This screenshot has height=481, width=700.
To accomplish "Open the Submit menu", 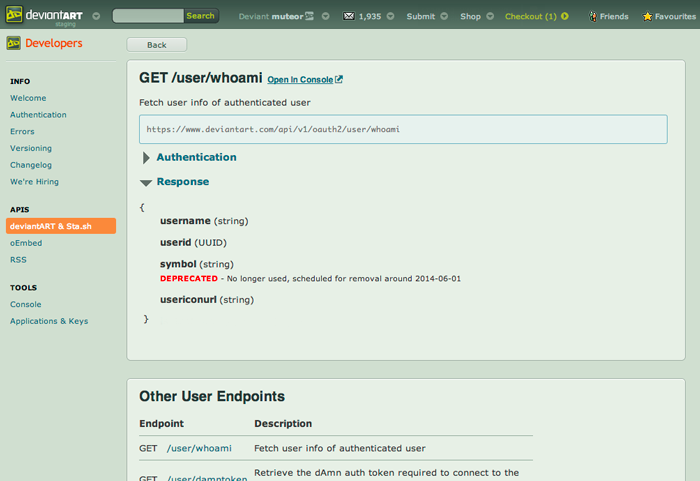I will [421, 17].
